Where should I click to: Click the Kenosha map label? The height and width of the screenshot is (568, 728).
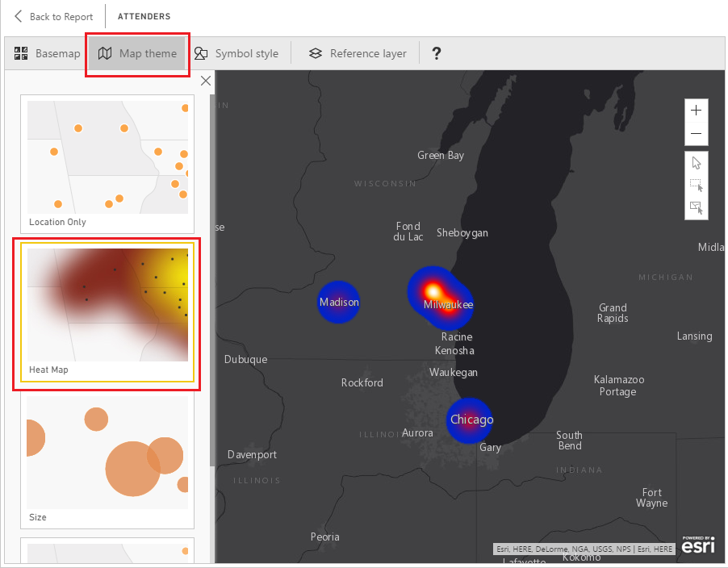(454, 351)
